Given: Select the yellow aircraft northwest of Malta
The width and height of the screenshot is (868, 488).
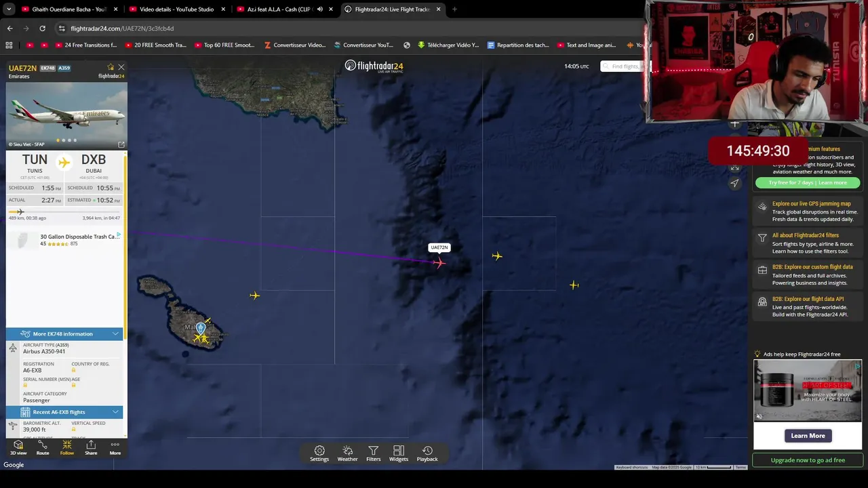Looking at the screenshot, I should 254,296.
